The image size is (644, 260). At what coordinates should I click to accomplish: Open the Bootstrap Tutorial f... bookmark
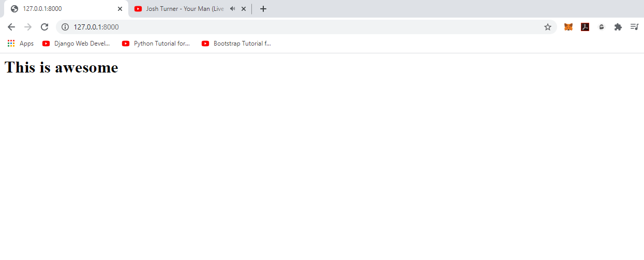pyautogui.click(x=236, y=44)
